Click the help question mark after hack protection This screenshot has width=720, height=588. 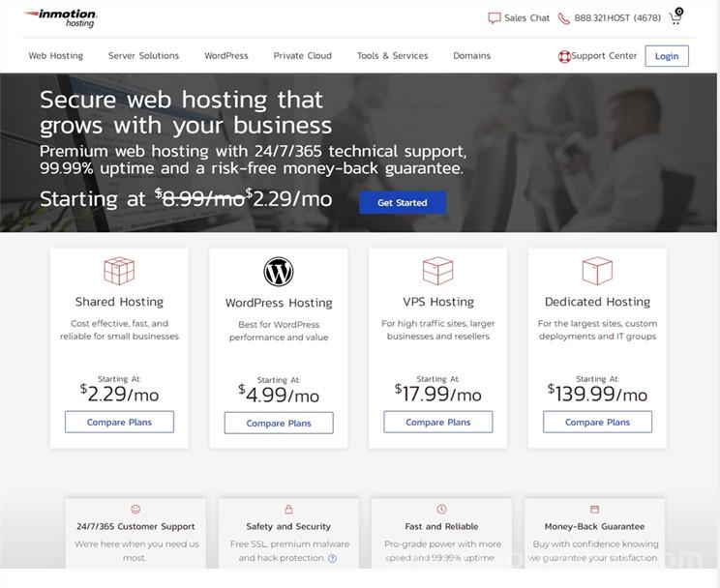coord(333,558)
